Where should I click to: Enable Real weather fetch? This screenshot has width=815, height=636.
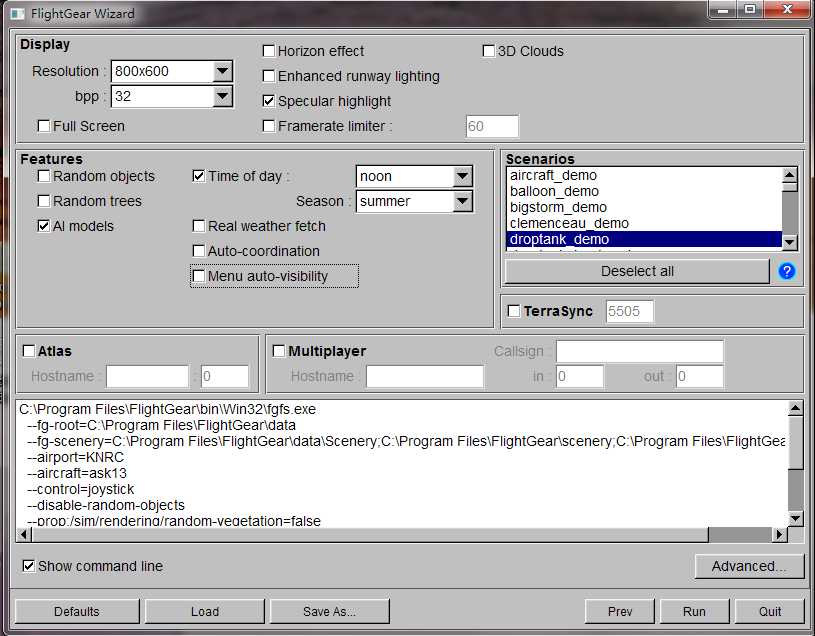tap(199, 226)
